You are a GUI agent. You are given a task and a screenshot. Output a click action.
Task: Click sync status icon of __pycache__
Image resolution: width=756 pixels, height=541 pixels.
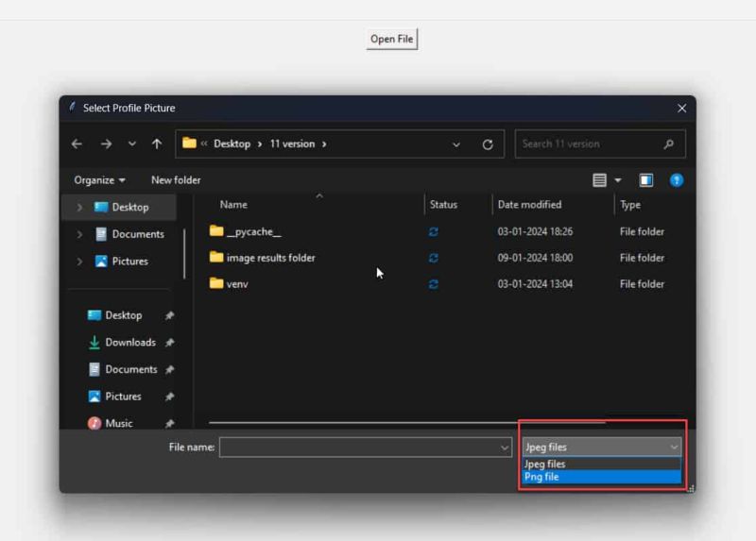pyautogui.click(x=434, y=232)
